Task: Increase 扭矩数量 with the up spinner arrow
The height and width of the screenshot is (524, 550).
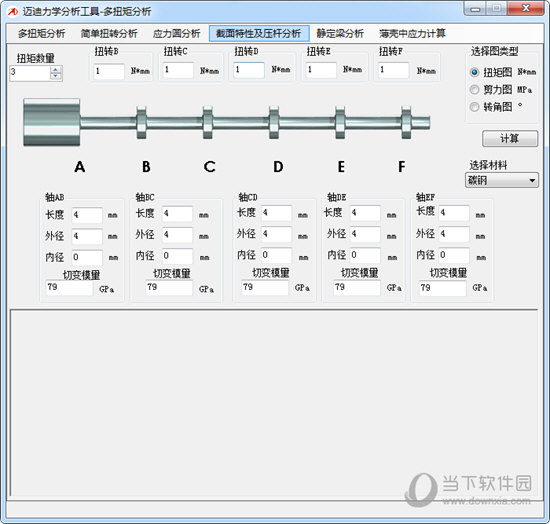Action: pyautogui.click(x=55, y=69)
